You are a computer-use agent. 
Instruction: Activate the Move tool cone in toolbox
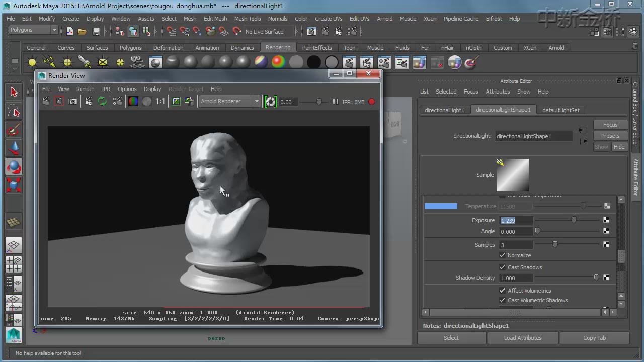[x=14, y=148]
